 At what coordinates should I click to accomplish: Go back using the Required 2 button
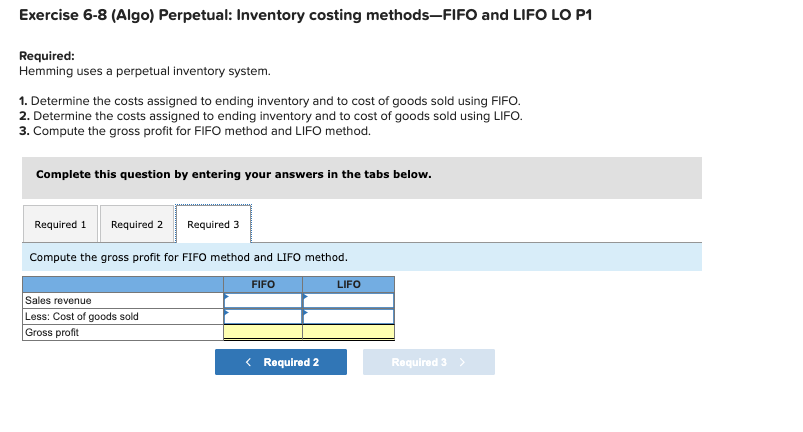(281, 362)
